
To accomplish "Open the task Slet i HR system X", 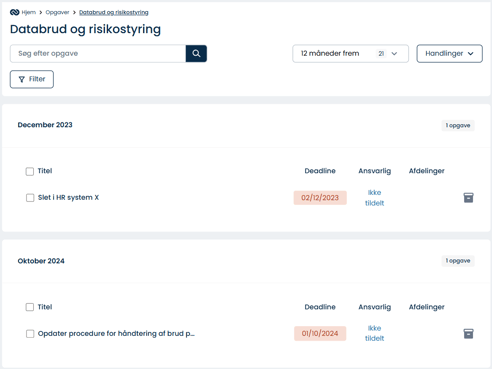I will click(68, 197).
